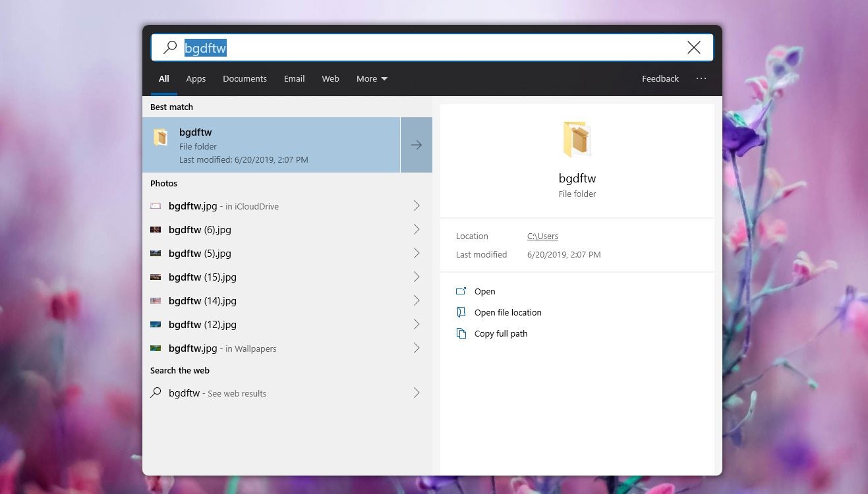Viewport: 868px width, 494px height.
Task: Click flag thumbnail of bgdftw (14).jpg
Action: coord(156,301)
